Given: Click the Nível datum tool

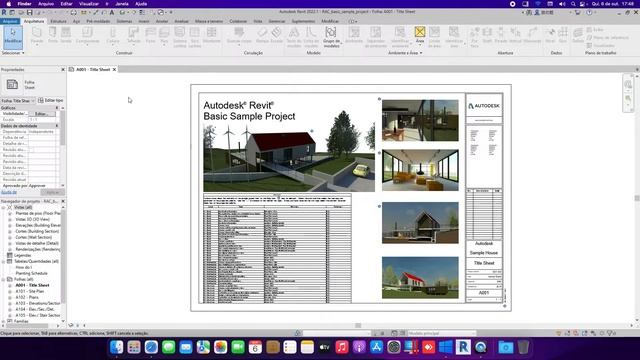Looking at the screenshot, I should 550,35.
